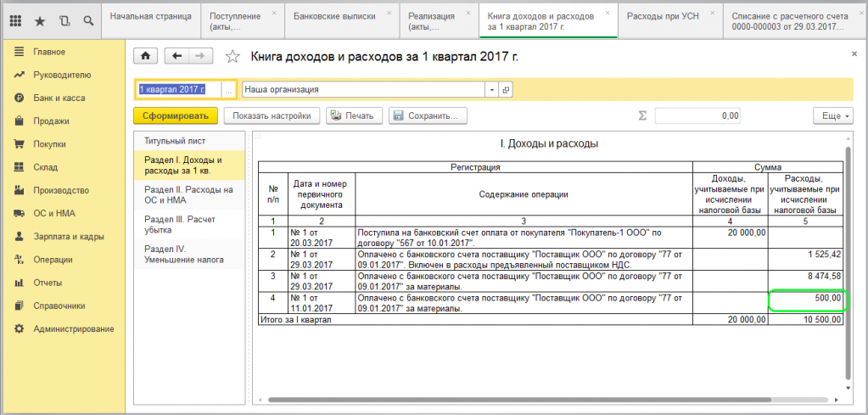Click the Favorites star icon in top bar

pos(40,20)
